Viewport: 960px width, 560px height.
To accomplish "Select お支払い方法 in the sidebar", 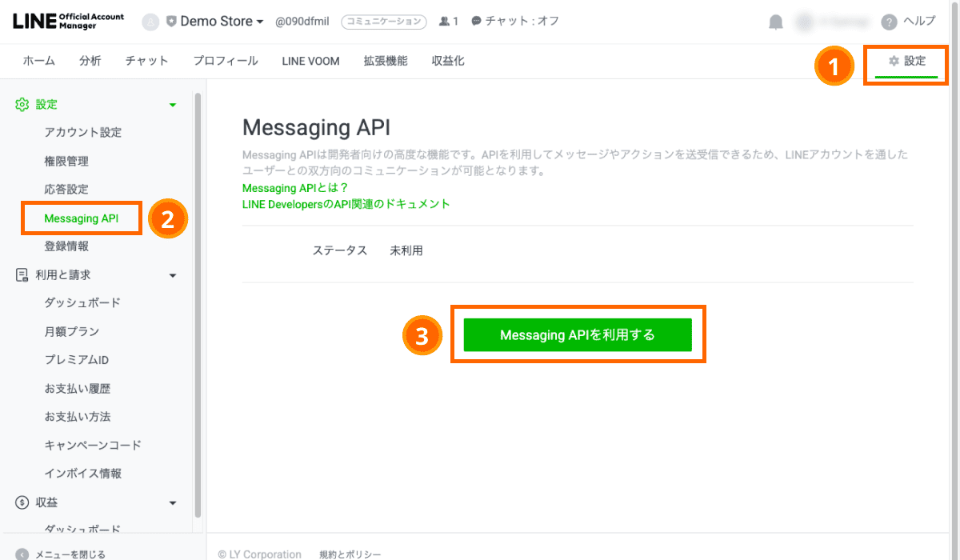I will [78, 417].
